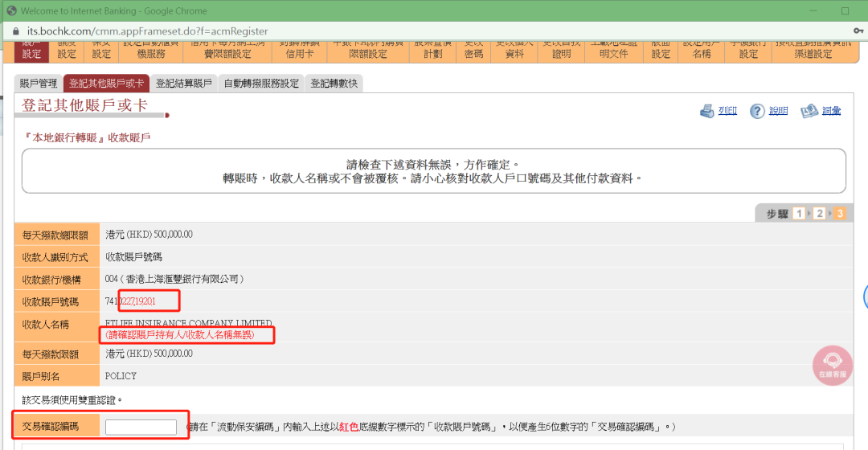Open the 證明 menu item
Viewport: 868px width, 450px height.
click(561, 51)
